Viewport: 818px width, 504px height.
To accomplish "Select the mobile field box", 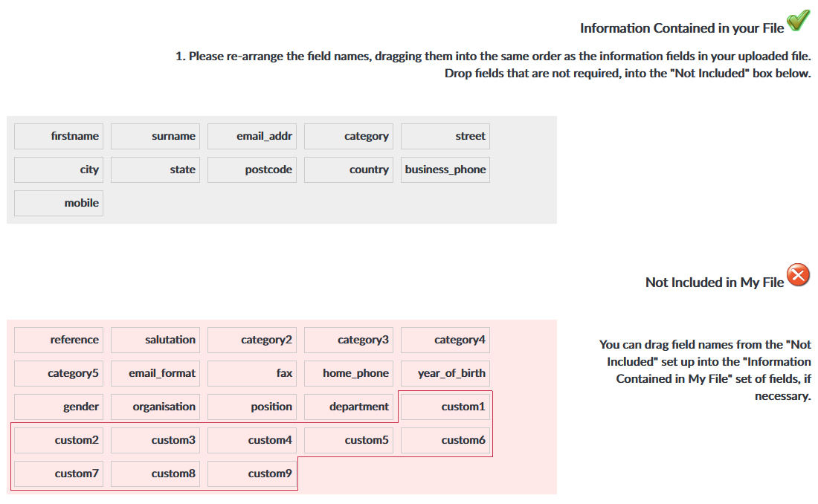I will [59, 203].
